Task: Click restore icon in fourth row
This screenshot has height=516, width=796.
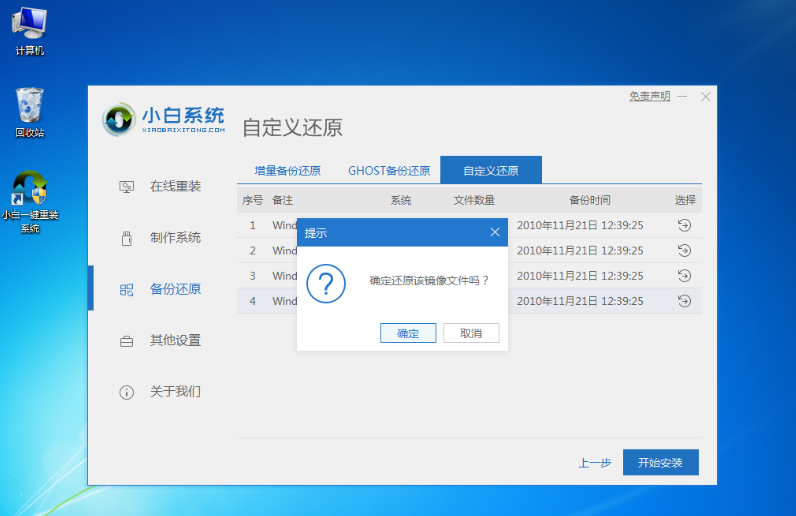Action: pos(684,301)
